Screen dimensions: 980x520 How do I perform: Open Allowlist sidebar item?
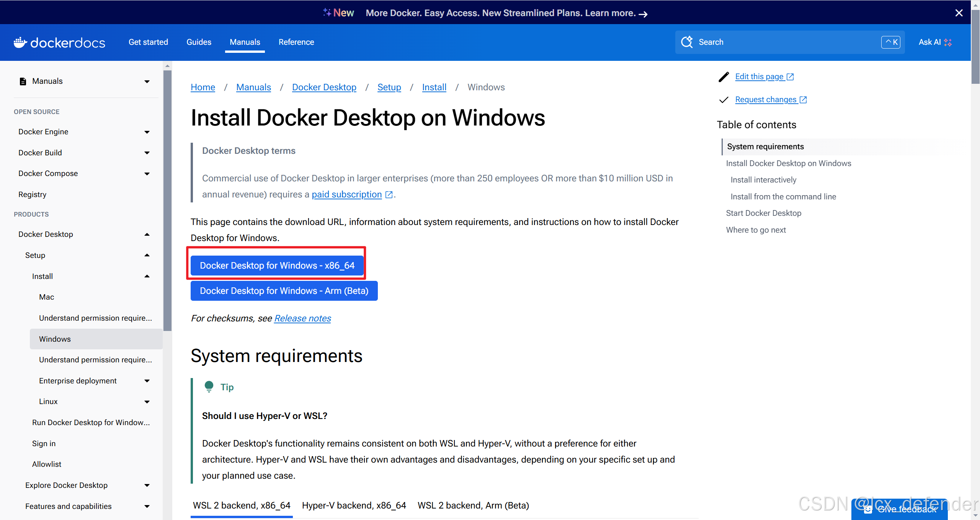[47, 464]
